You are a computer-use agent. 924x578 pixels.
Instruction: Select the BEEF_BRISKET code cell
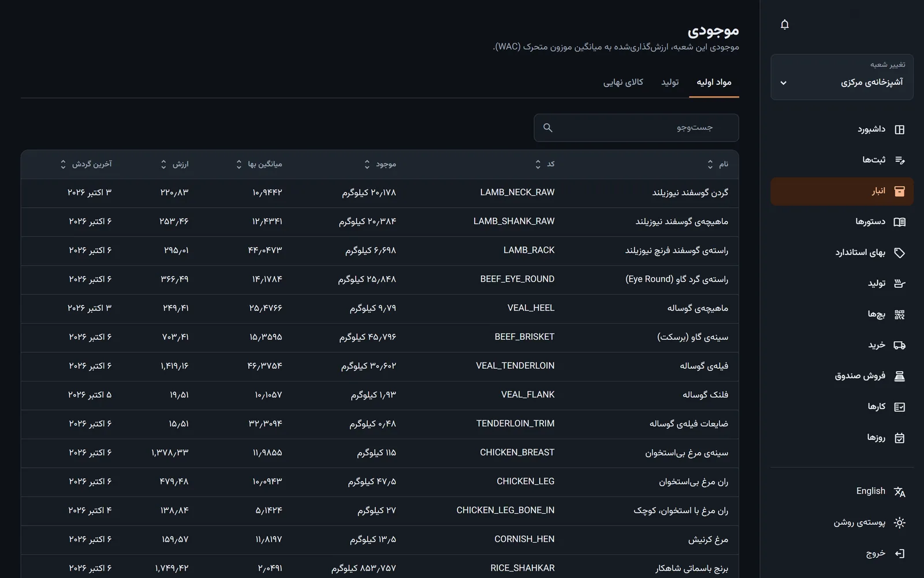coord(524,337)
